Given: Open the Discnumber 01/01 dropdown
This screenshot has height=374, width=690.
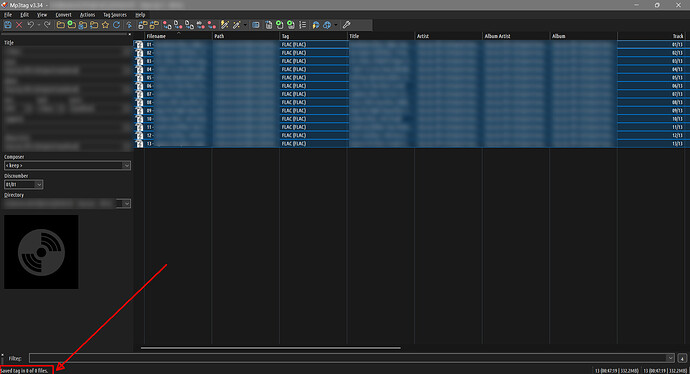Looking at the screenshot, I should point(39,184).
